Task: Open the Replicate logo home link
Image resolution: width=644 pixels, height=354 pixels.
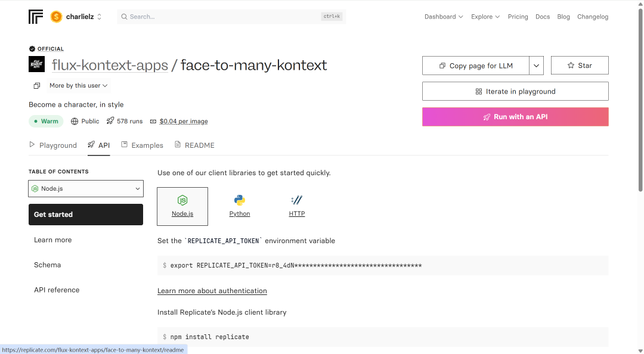Action: (36, 17)
